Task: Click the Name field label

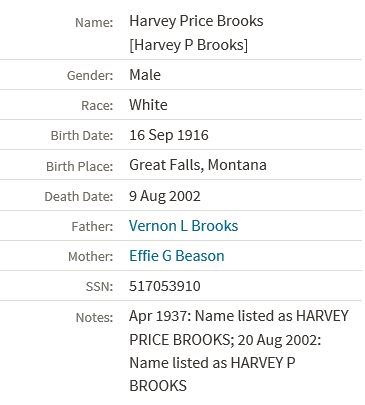Action: pyautogui.click(x=94, y=23)
